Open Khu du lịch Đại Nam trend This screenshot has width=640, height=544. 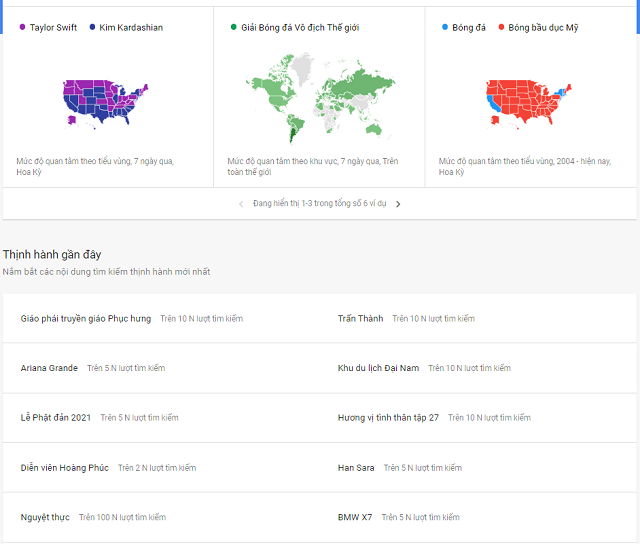378,368
